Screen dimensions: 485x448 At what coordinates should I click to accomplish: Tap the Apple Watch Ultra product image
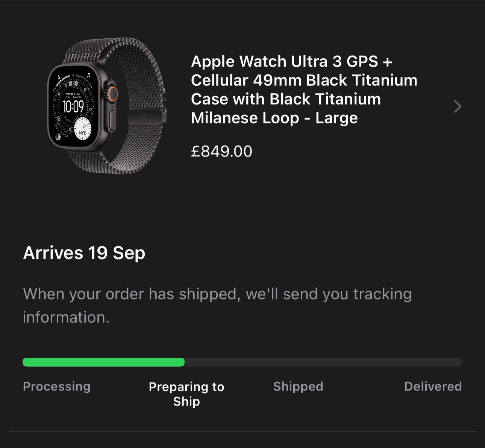click(x=107, y=106)
